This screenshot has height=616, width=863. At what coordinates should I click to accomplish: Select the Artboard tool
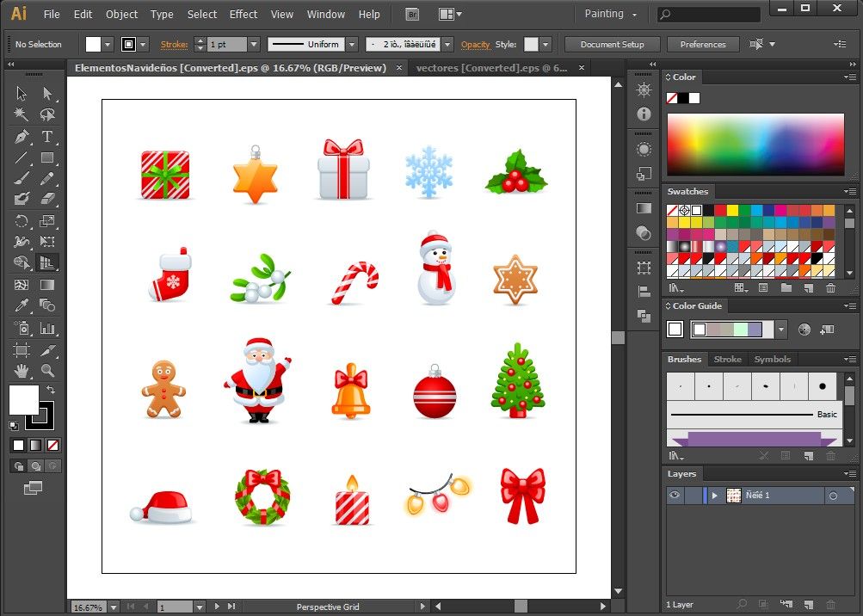click(22, 350)
